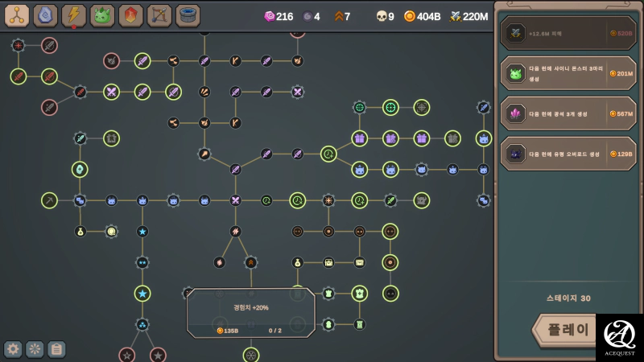The width and height of the screenshot is (644, 362).
Task: Click the gold coin balance showing 404B
Action: point(421,16)
